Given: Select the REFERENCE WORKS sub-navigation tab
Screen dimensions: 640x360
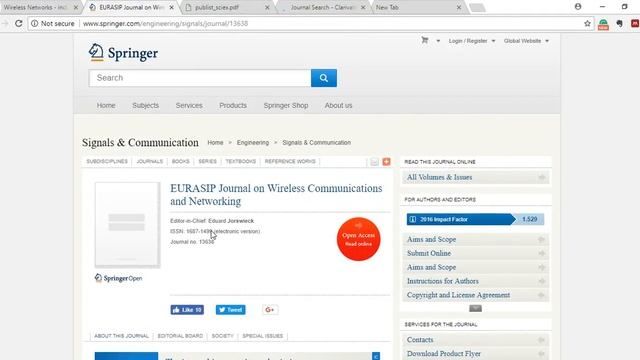Looking at the screenshot, I should pos(290,162).
